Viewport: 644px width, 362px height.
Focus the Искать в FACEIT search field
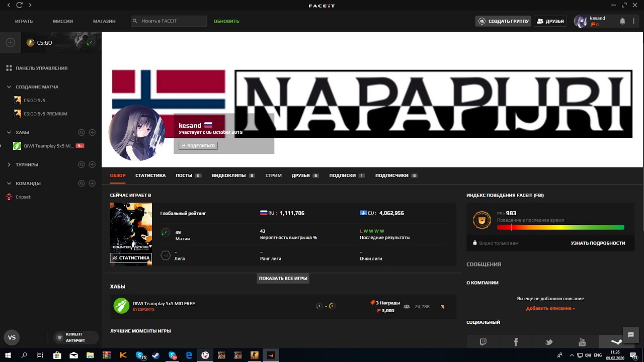click(169, 21)
